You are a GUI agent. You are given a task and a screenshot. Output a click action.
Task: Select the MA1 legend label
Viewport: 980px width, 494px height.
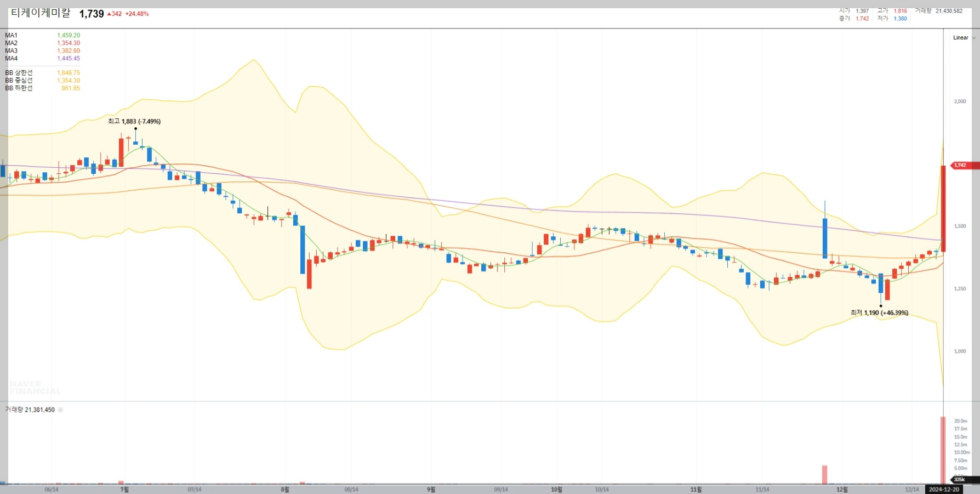pyautogui.click(x=12, y=35)
